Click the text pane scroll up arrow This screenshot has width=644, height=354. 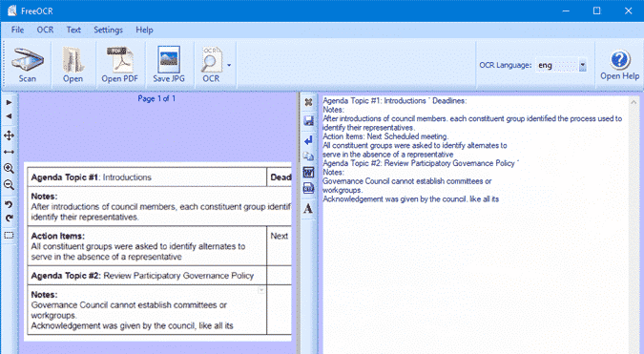[634, 102]
